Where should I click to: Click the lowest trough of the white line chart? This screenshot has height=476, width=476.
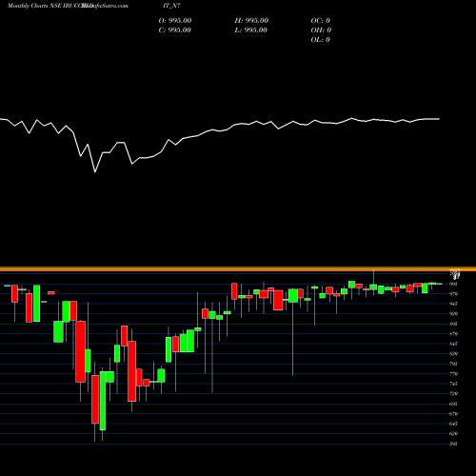(x=95, y=171)
